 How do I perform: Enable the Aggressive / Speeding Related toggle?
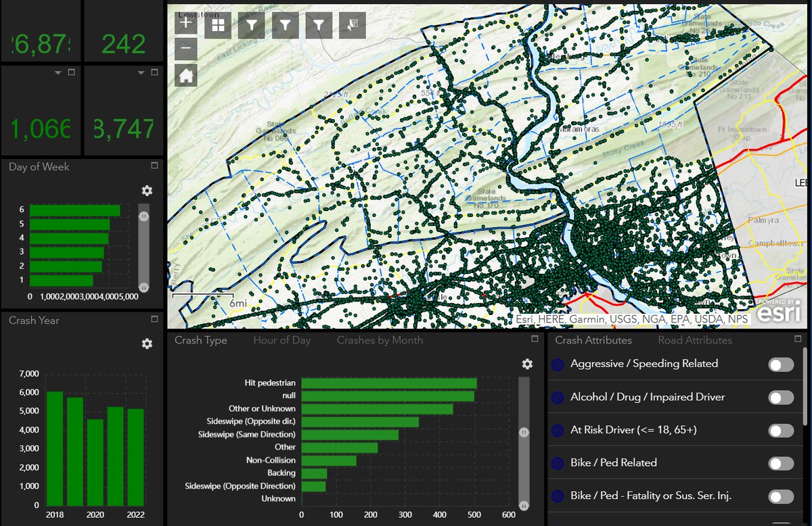782,364
